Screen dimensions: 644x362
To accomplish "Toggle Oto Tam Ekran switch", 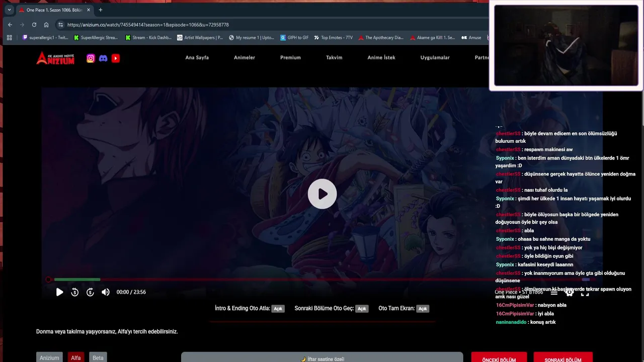I will (x=423, y=309).
